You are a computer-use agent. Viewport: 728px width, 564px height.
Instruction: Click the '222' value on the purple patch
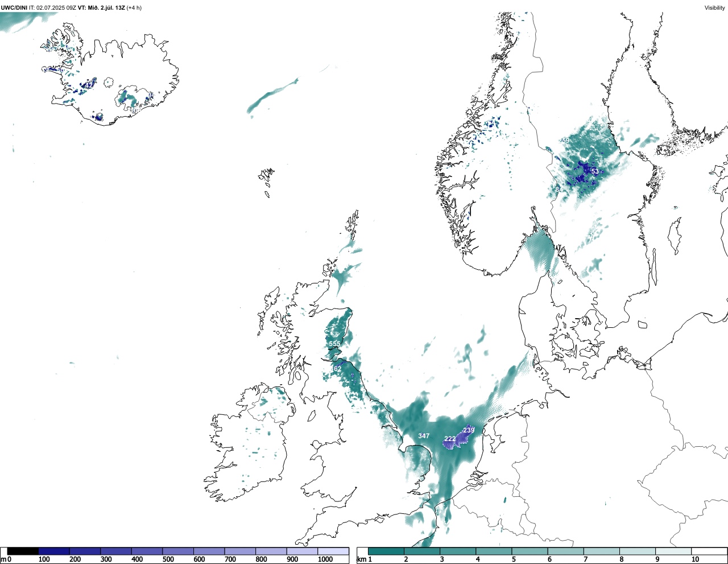pyautogui.click(x=450, y=439)
